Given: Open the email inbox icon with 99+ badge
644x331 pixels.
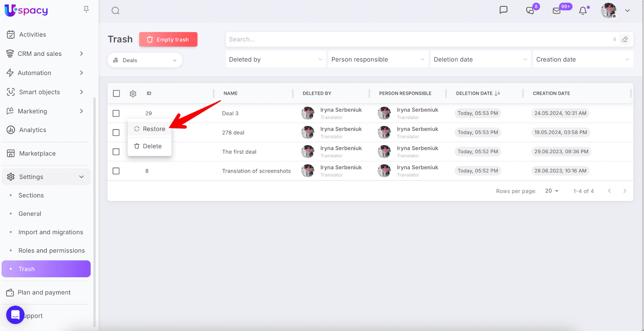Looking at the screenshot, I should [557, 11].
